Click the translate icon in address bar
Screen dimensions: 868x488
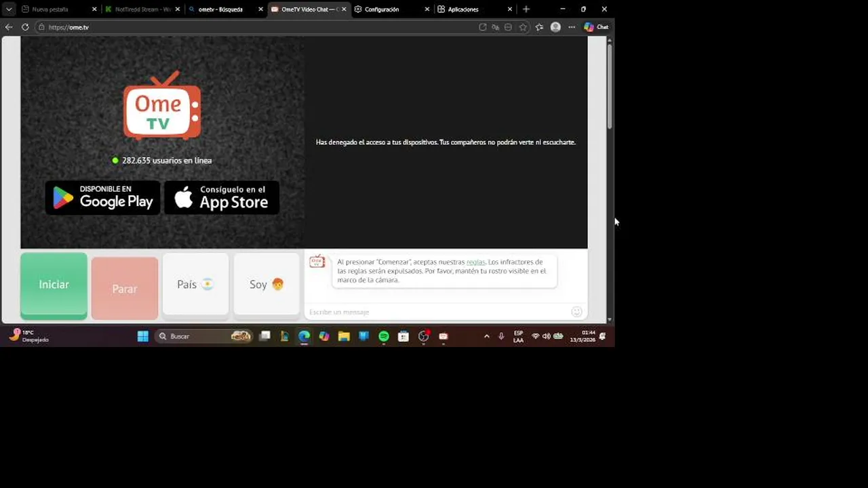[x=496, y=27]
